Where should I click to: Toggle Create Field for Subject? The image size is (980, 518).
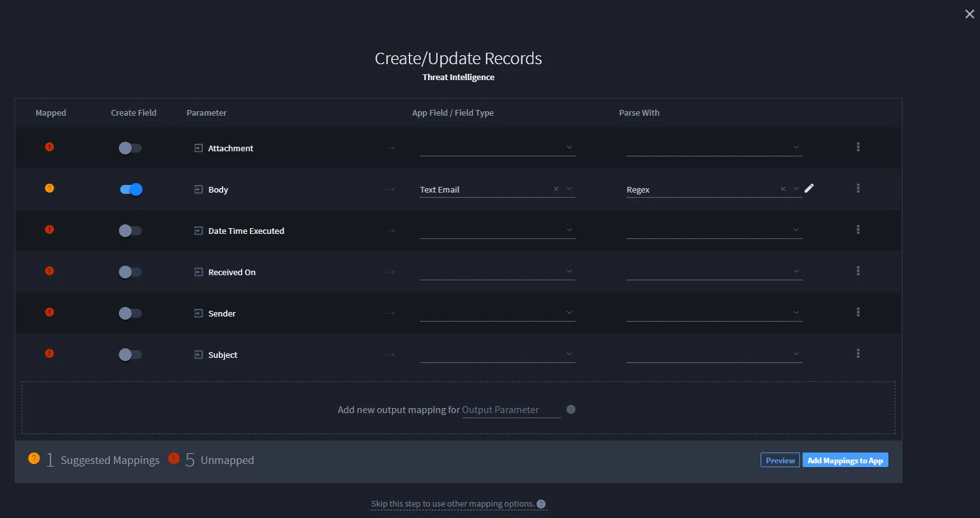pyautogui.click(x=130, y=355)
